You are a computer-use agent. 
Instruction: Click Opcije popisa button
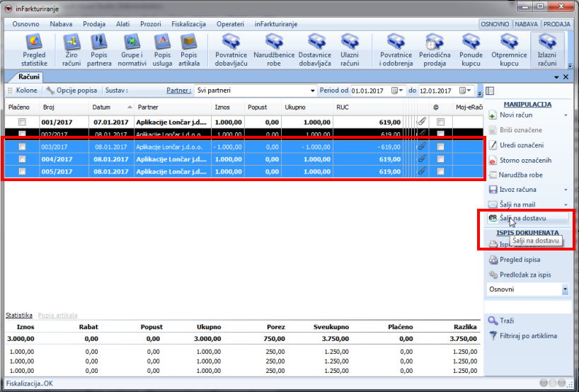click(x=71, y=91)
